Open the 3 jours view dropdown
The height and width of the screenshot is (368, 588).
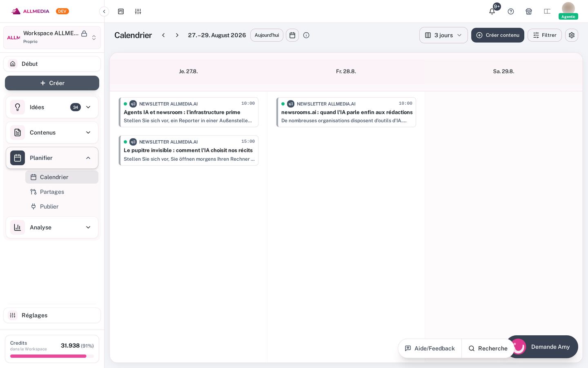click(443, 35)
